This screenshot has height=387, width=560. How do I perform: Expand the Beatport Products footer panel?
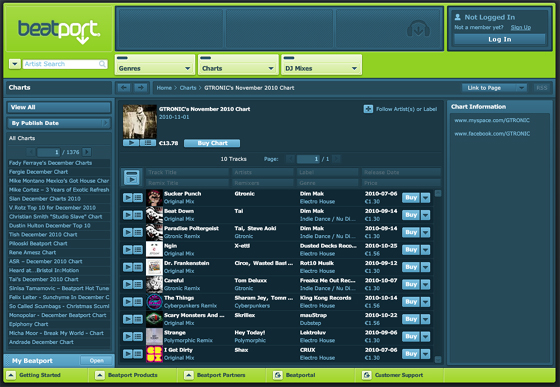coord(100,375)
